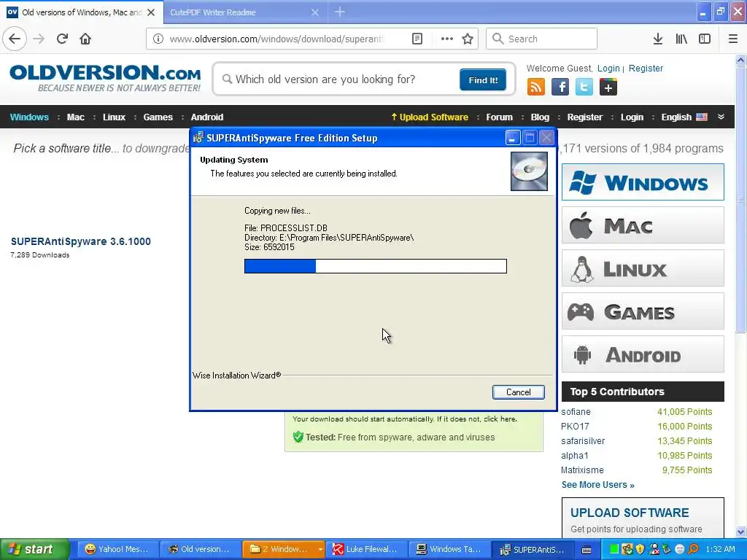Expand the English language dropdown
Image resolution: width=747 pixels, height=560 pixels.
coord(684,117)
